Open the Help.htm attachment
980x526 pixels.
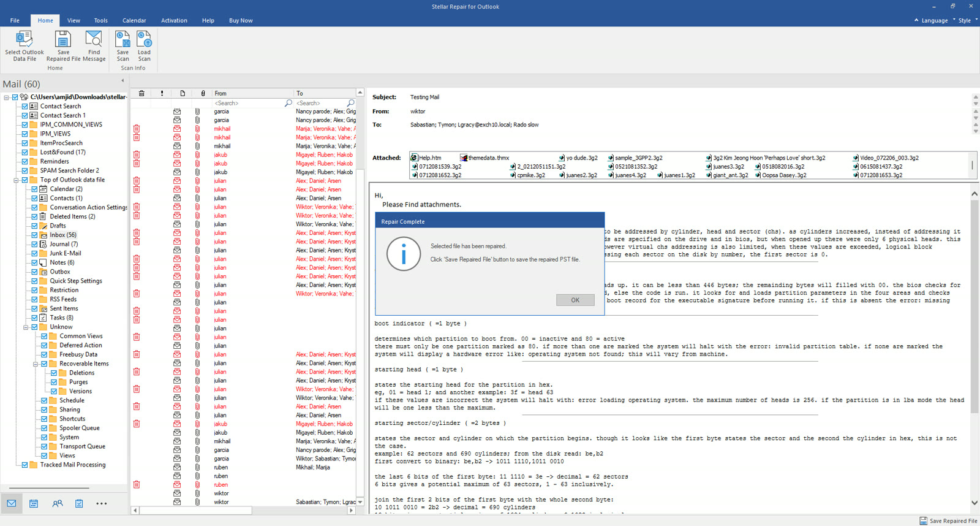pos(426,158)
